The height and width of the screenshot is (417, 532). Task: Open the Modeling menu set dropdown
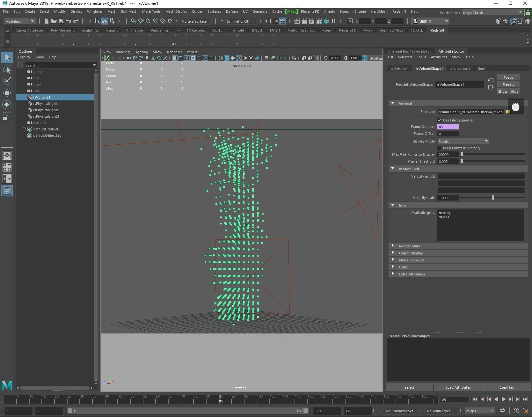[x=20, y=21]
